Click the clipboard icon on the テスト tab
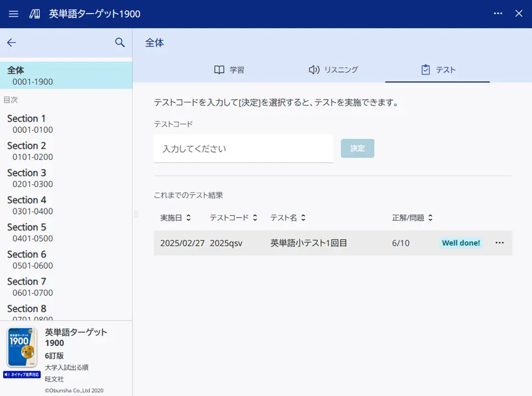 [x=425, y=69]
